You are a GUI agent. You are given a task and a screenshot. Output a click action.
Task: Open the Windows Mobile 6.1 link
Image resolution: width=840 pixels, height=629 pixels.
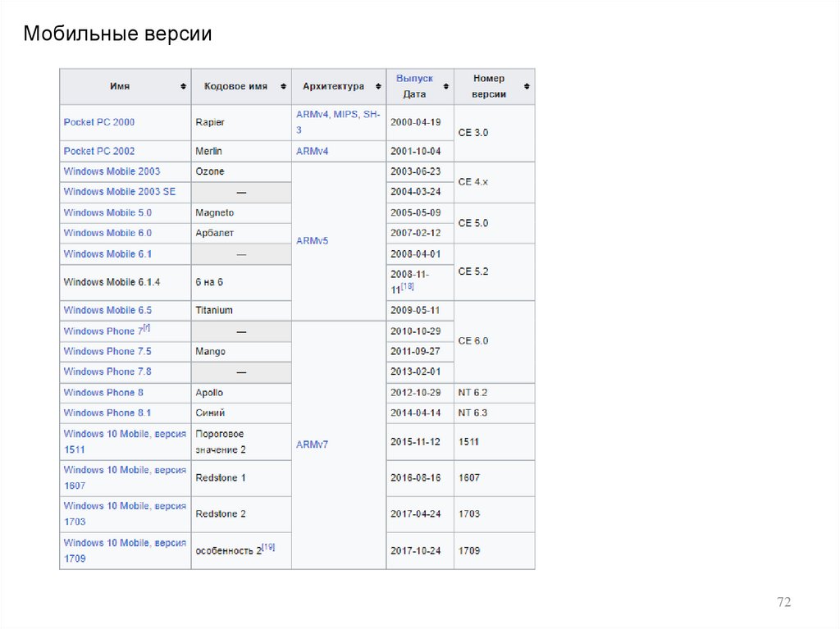point(107,254)
